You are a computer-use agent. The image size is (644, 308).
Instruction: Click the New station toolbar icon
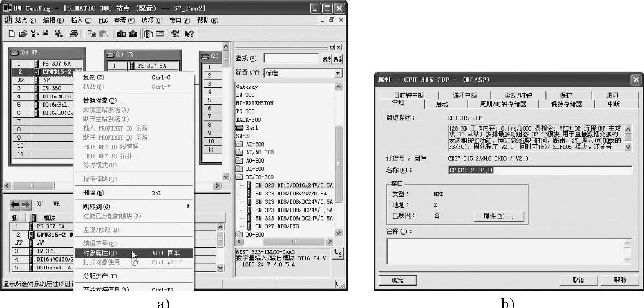[x=12, y=34]
